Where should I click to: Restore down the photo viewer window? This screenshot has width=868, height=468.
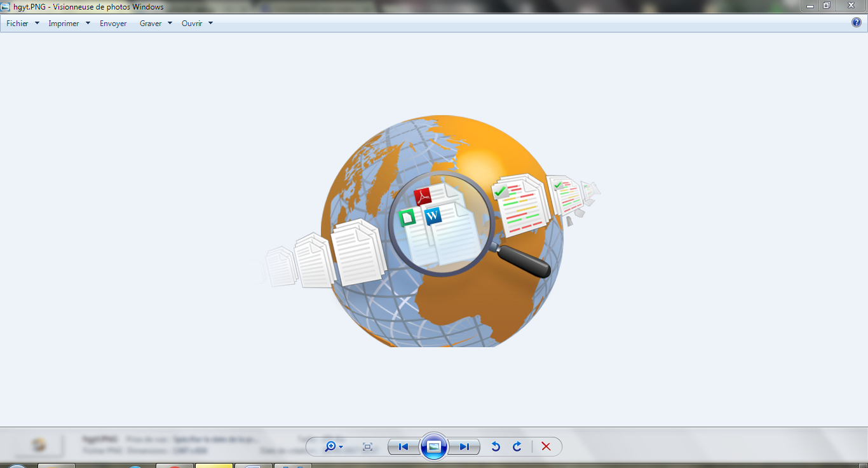pos(827,6)
